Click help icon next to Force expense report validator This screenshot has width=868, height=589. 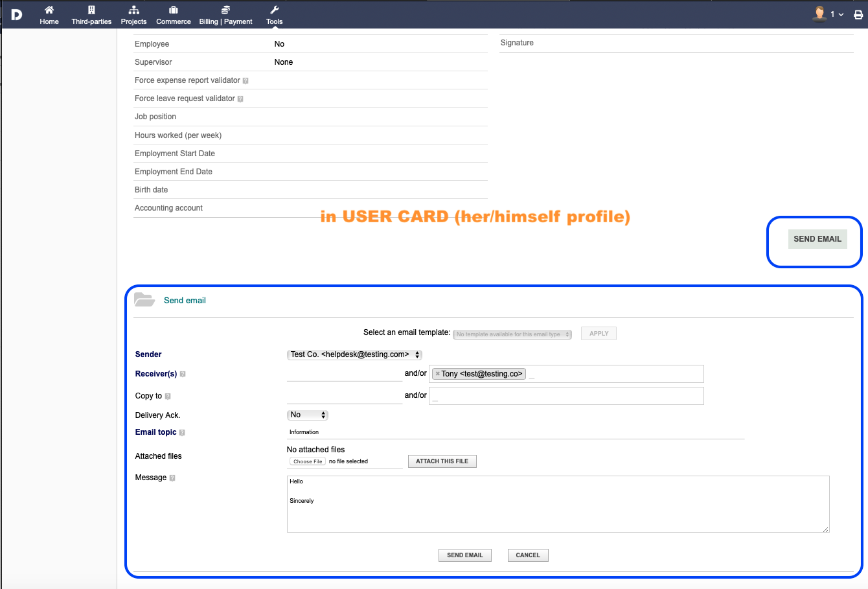[246, 81]
